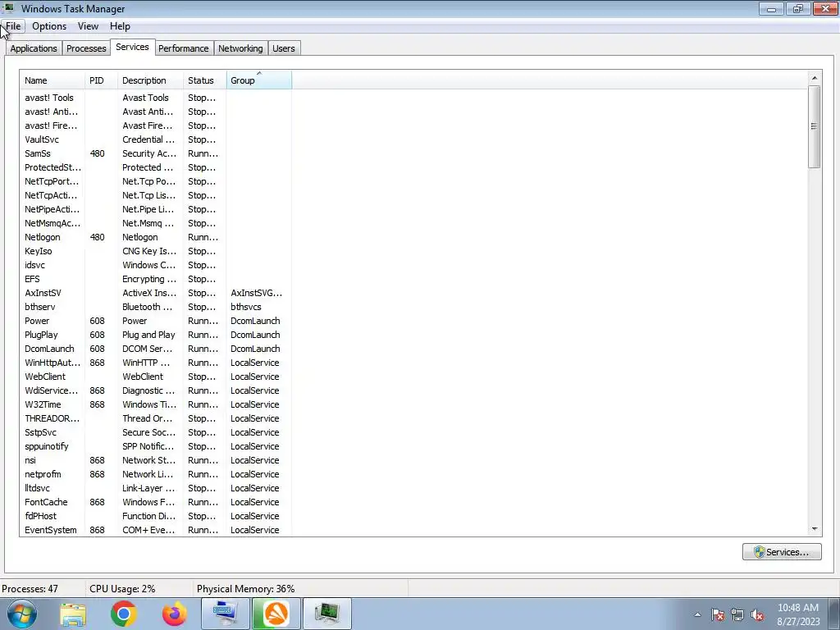Screen dimensions: 840x630
Task: Click the CPU Usage: 2% status entry
Action: coord(122,589)
